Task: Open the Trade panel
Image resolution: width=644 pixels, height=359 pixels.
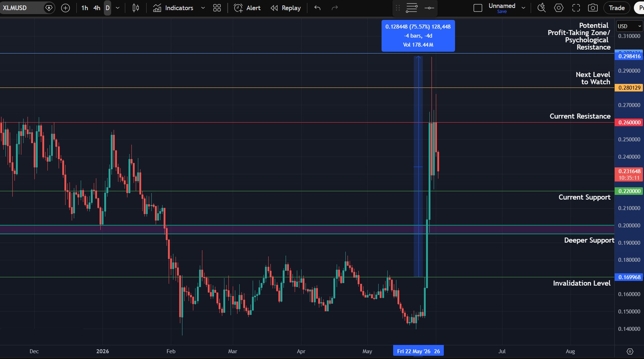Action: click(616, 8)
